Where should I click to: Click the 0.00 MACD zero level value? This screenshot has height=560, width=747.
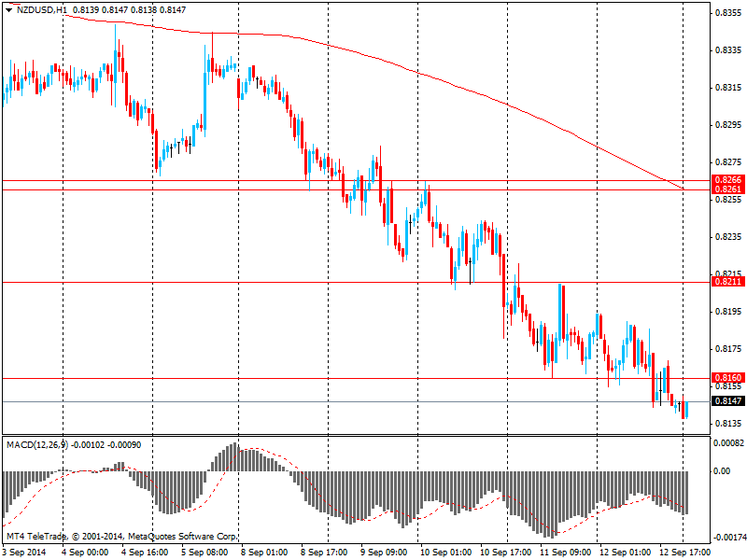point(722,471)
